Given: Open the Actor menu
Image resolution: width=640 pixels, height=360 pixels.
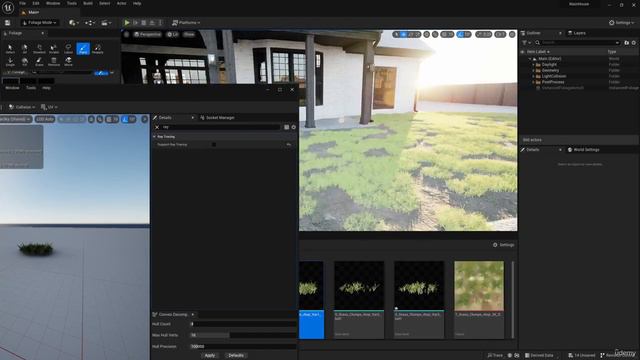Looking at the screenshot, I should (x=122, y=3).
